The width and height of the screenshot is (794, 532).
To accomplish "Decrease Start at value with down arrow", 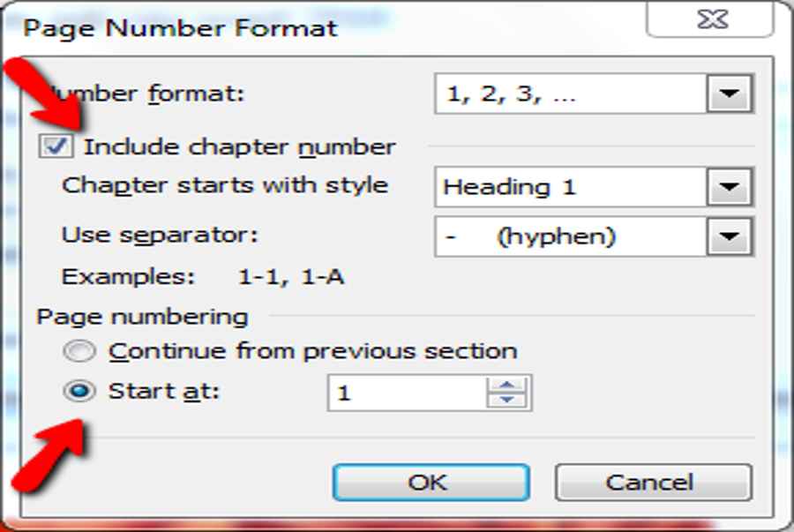I will (507, 401).
